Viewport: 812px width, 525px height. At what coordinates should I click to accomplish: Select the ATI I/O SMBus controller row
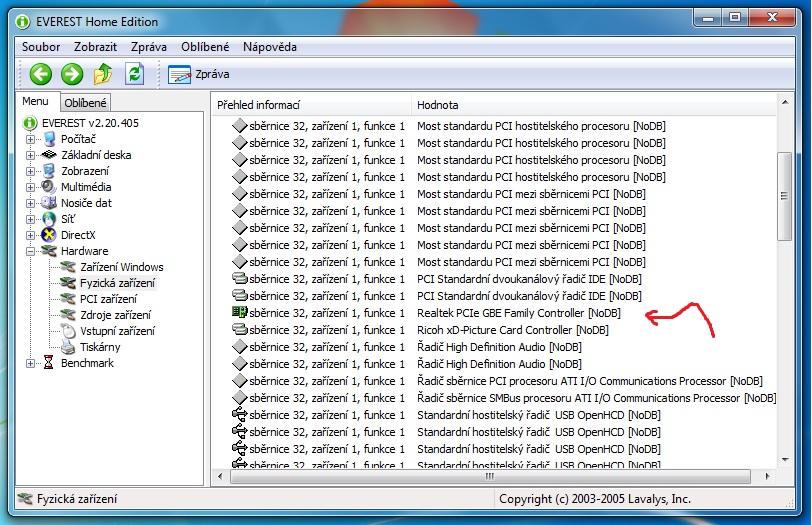tap(495, 398)
